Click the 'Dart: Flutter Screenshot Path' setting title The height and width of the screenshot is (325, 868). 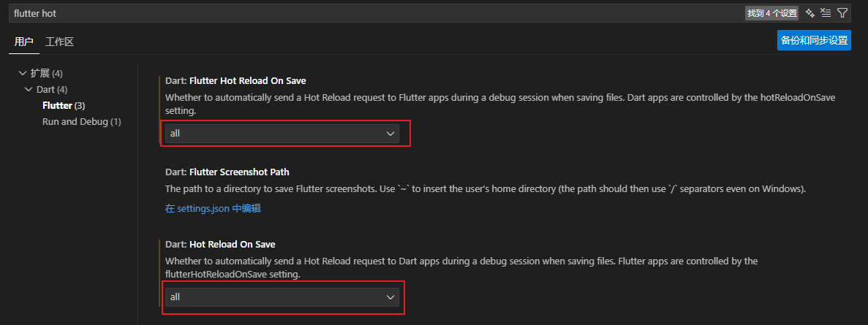(227, 172)
